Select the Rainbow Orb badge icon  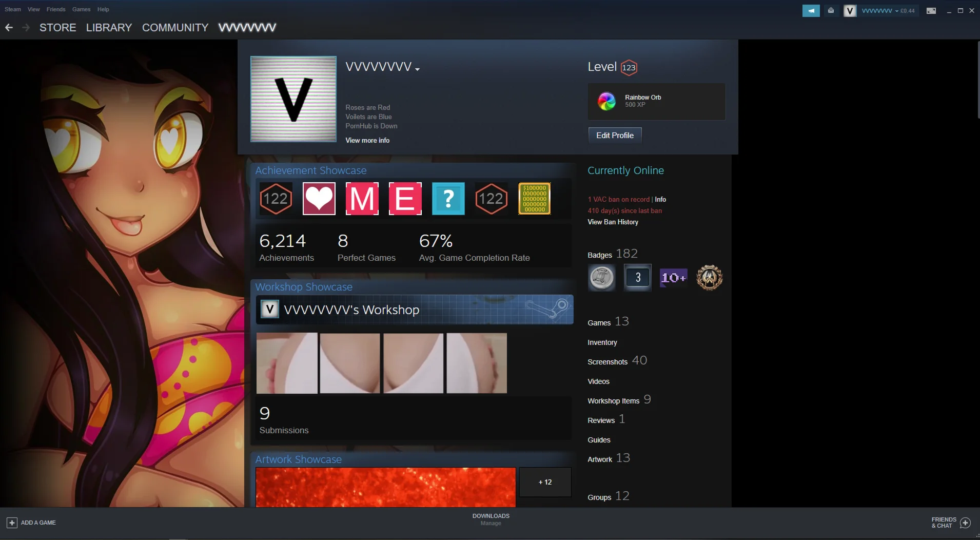606,102
